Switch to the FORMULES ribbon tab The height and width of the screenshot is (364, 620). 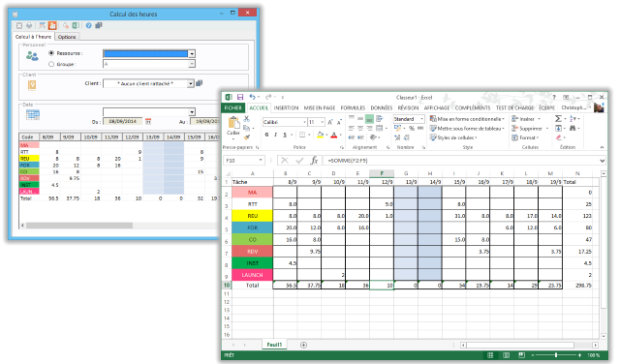353,107
